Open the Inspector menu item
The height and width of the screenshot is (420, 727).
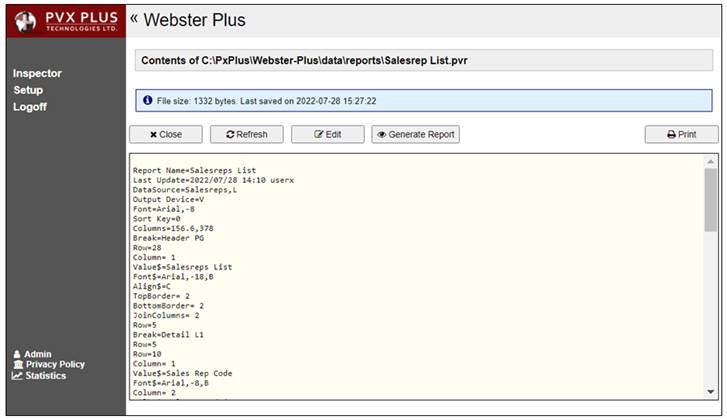[37, 73]
